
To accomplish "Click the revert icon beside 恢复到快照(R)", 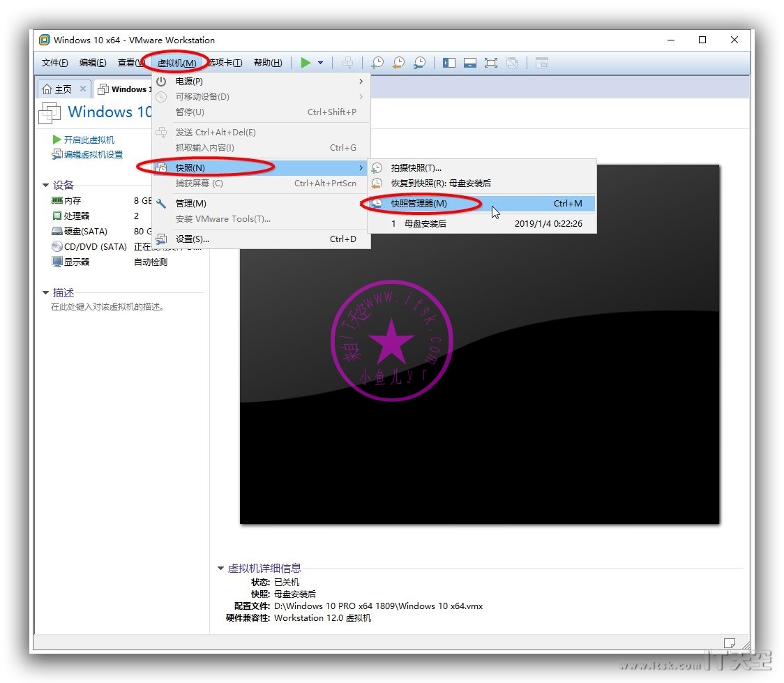I will (x=377, y=183).
